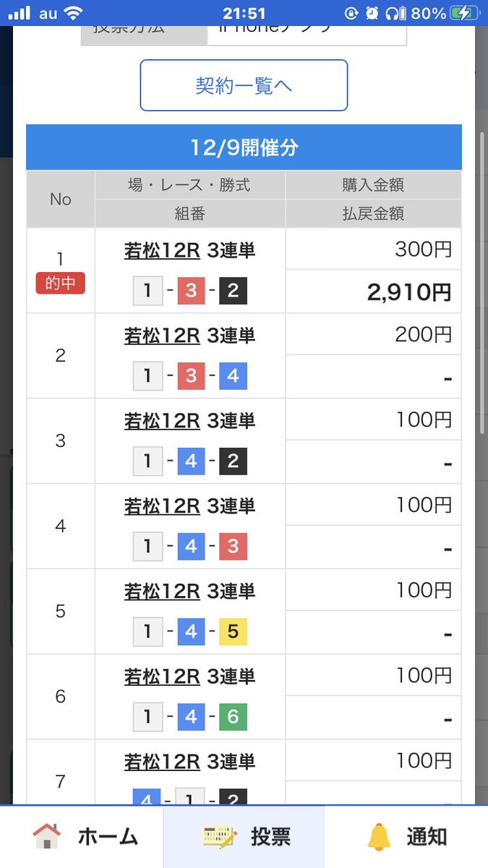Image resolution: width=488 pixels, height=868 pixels.
Task: Open 若松12R link in row 7
Action: coord(162,762)
